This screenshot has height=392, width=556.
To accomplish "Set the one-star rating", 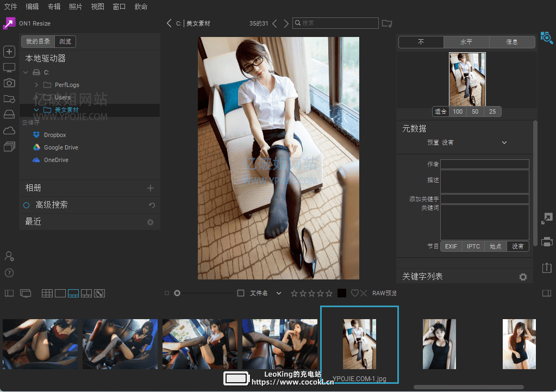I will 294,294.
